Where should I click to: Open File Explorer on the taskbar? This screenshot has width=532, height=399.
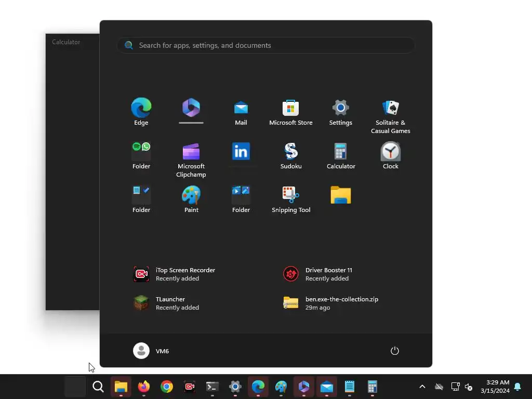pos(121,387)
